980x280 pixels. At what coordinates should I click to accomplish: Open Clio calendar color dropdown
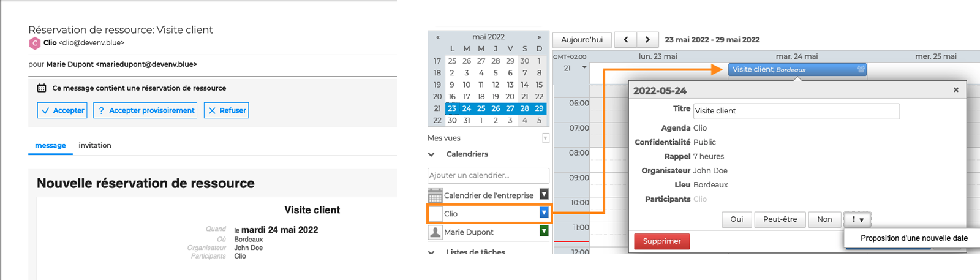tap(543, 213)
